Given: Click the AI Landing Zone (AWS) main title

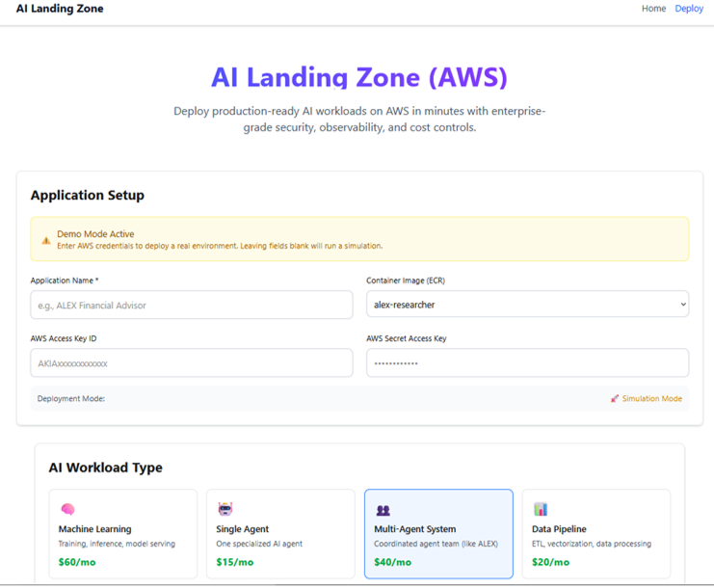Looking at the screenshot, I should point(358,77).
